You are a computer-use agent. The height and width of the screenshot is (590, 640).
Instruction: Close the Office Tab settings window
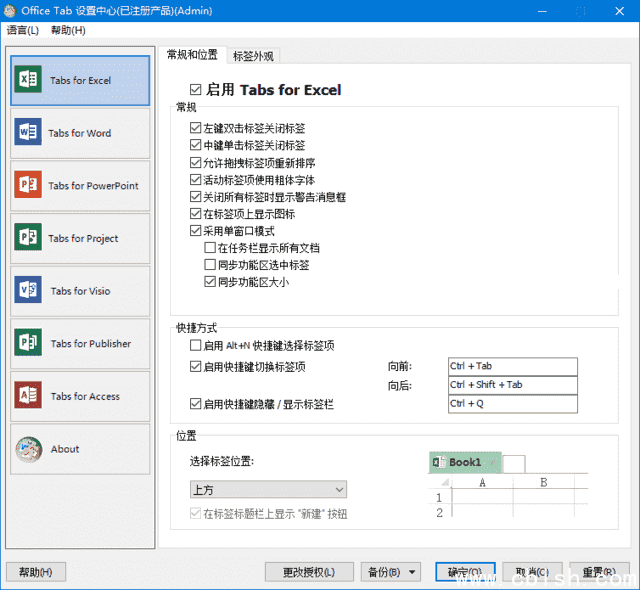click(x=619, y=11)
